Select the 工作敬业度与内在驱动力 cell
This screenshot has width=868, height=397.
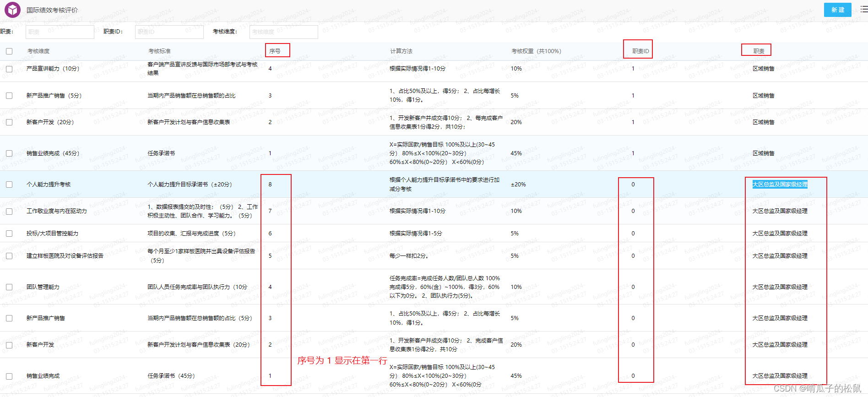point(57,211)
